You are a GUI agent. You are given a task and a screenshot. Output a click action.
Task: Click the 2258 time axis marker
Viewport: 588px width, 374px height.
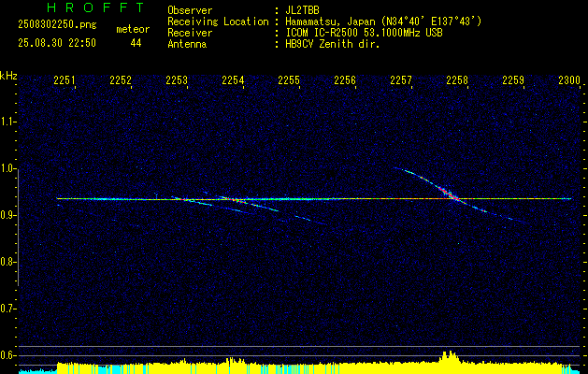coord(457,80)
